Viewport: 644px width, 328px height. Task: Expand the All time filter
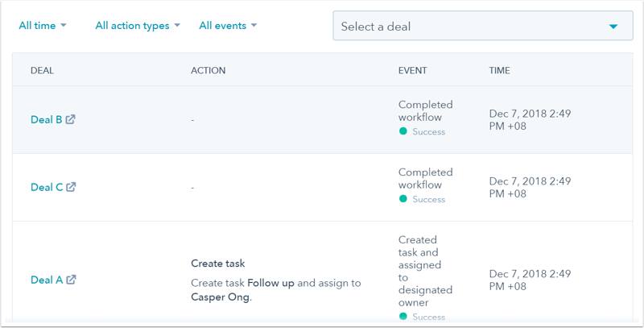pos(43,26)
